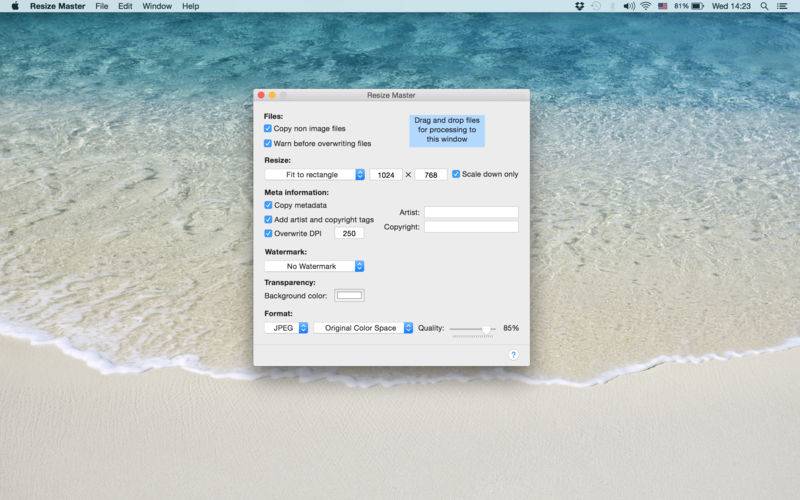800x500 pixels.
Task: Uncheck Copy non image files
Action: [x=268, y=129]
